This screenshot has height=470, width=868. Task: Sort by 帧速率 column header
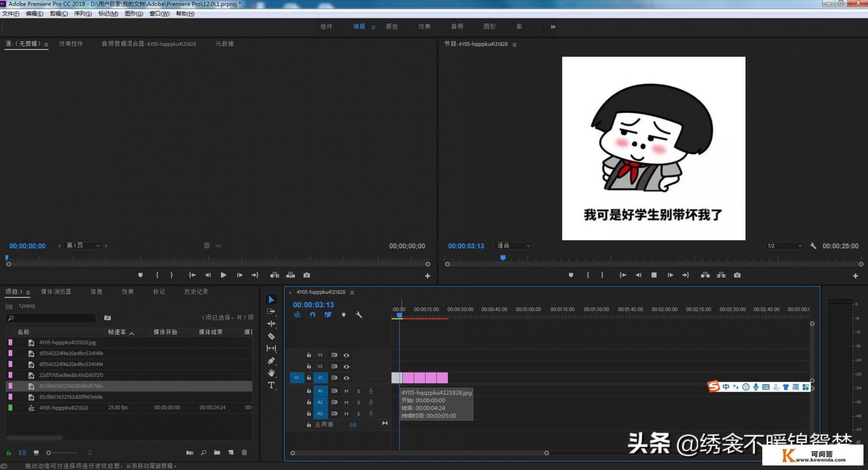117,332
